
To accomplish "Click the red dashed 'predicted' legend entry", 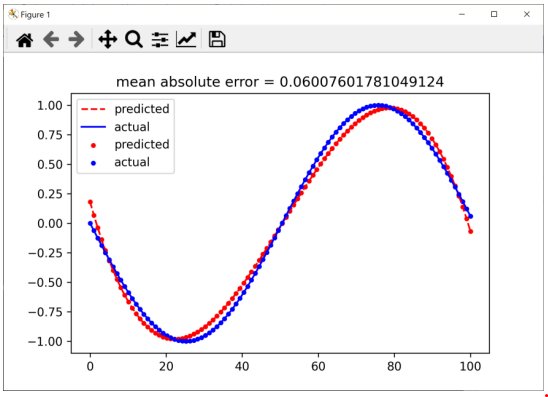I will click(x=125, y=109).
